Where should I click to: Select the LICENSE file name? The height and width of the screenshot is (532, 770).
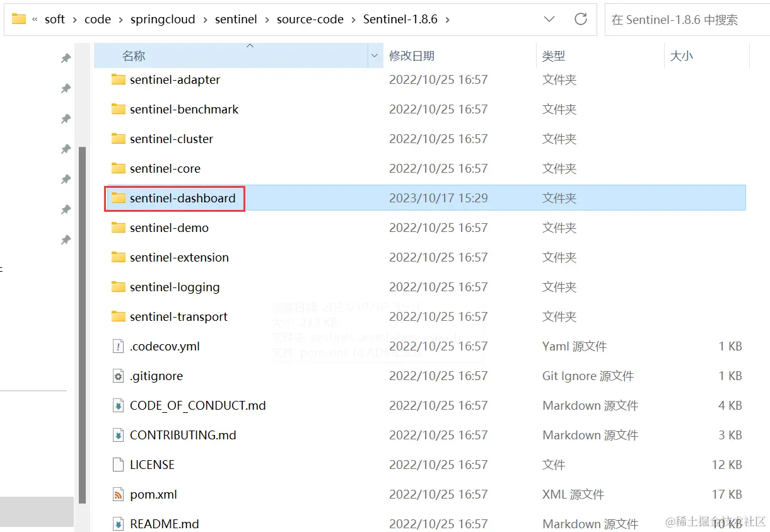tap(152, 465)
